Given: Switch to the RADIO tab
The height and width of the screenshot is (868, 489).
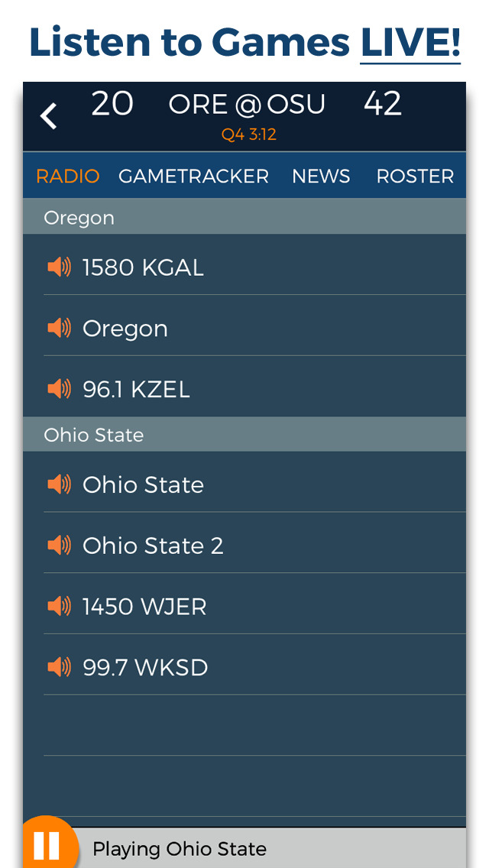Looking at the screenshot, I should coord(68,177).
